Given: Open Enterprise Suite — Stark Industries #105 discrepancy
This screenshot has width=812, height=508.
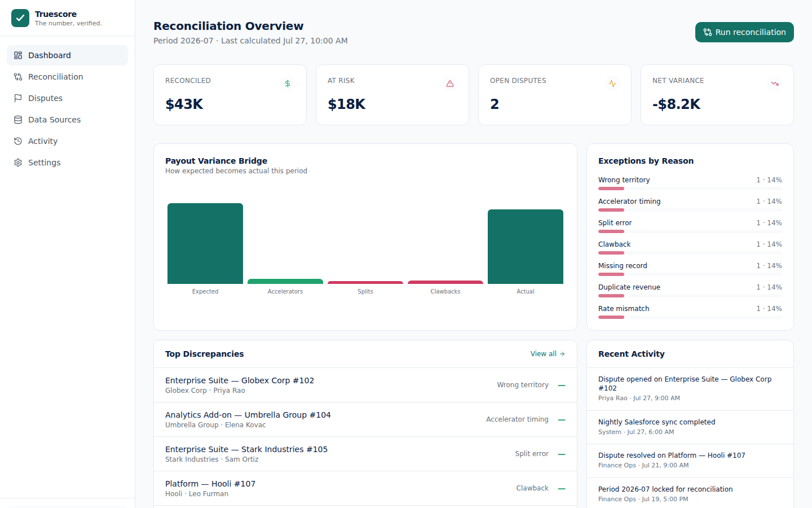Looking at the screenshot, I should pos(365,454).
